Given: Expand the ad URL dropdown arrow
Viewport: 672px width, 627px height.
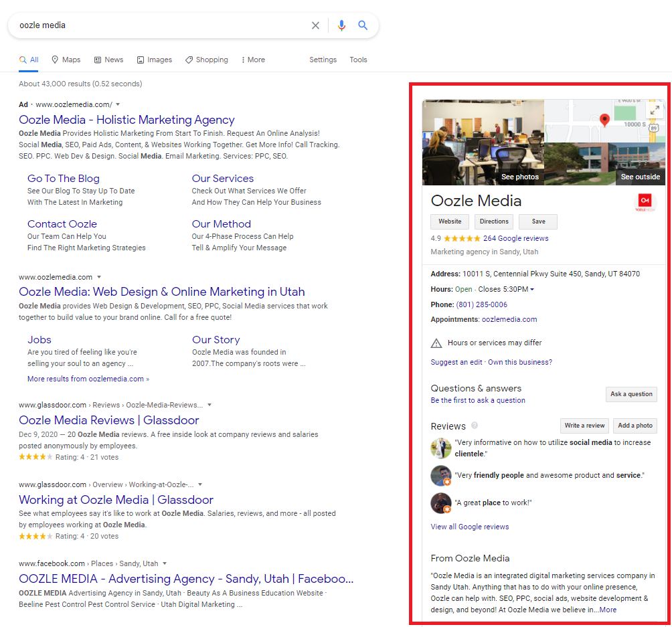Looking at the screenshot, I should [x=118, y=104].
